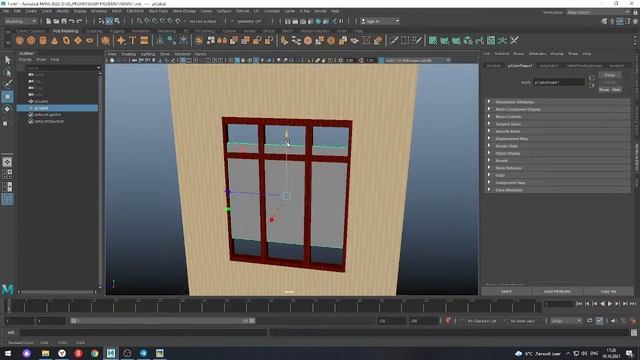Activate the Move tool in the toolbox

point(7,97)
